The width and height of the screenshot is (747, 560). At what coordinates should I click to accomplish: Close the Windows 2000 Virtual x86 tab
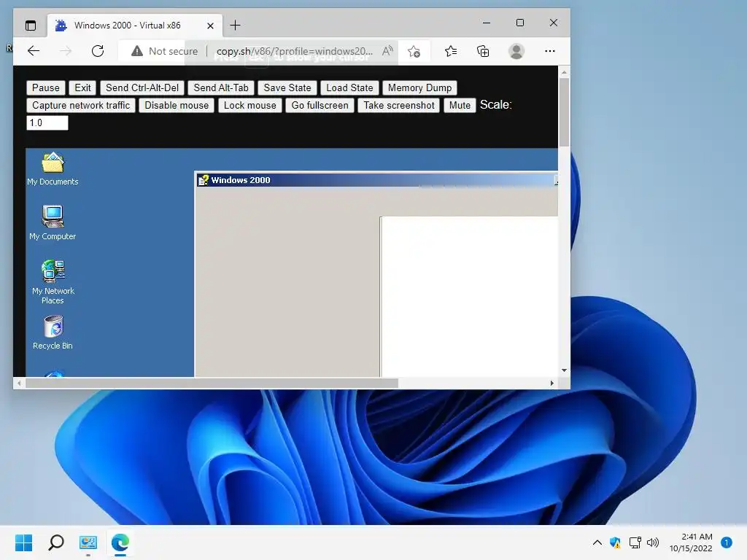[x=210, y=26]
